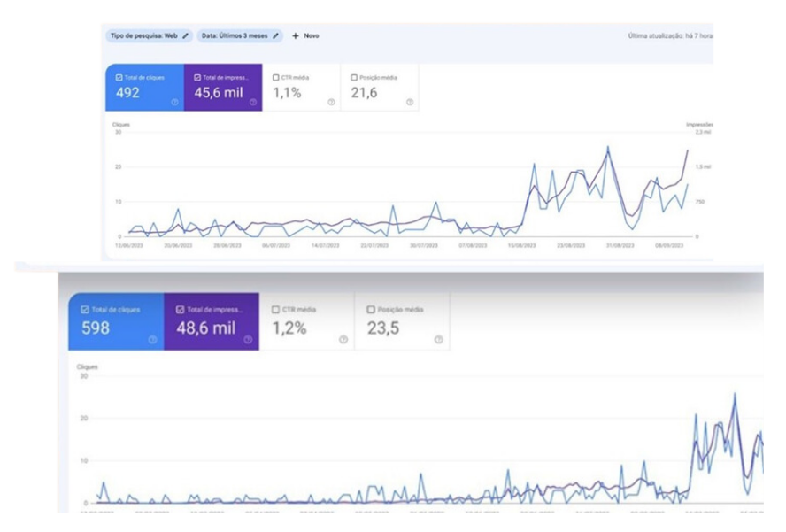Viewport: 786px width, 532px height.
Task: Click help icon on the 1,1% CTR card
Action: click(331, 102)
